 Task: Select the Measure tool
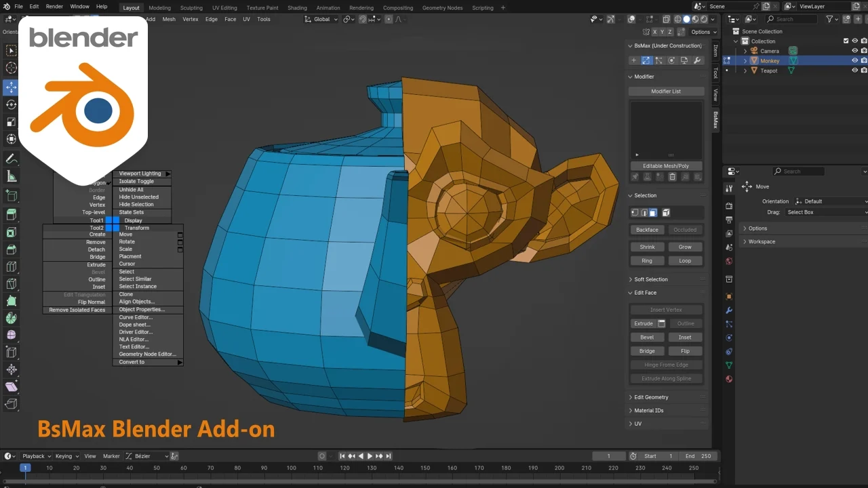(x=11, y=176)
